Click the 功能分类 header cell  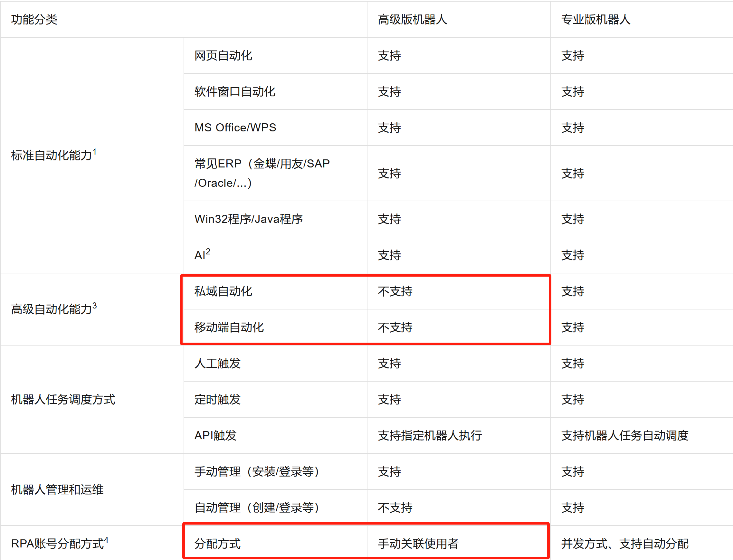[34, 19]
